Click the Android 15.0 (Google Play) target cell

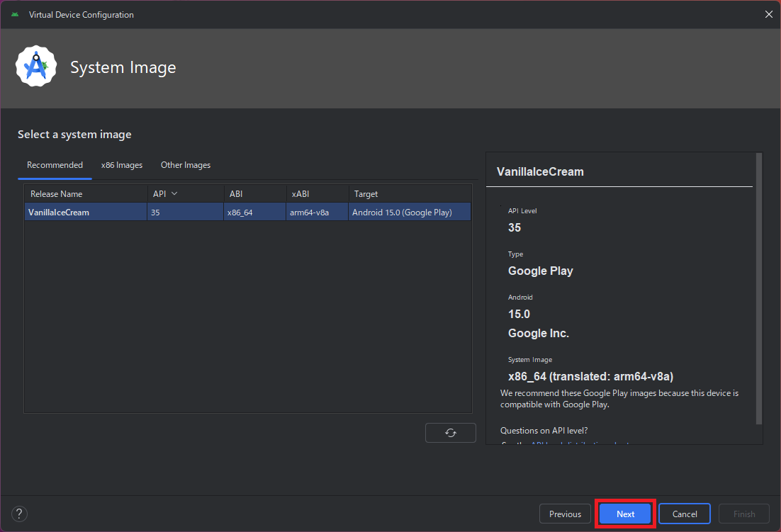point(402,212)
